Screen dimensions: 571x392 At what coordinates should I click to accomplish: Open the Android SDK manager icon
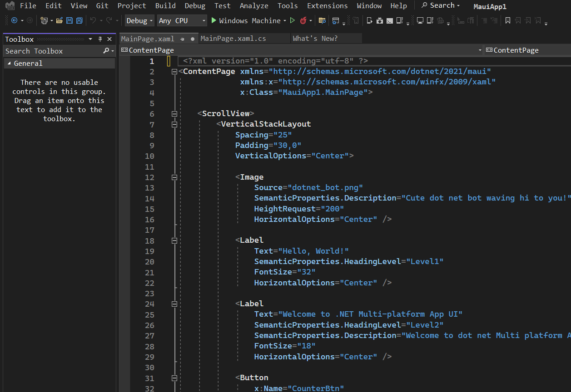(x=379, y=20)
